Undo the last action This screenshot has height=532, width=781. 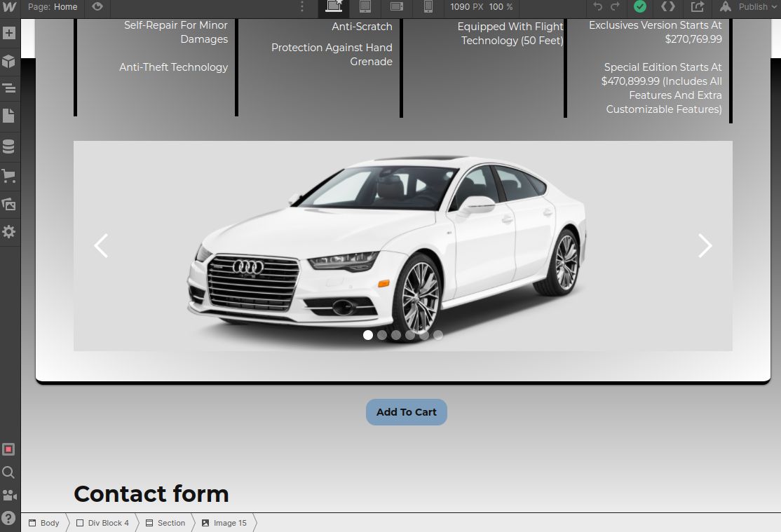coord(598,6)
